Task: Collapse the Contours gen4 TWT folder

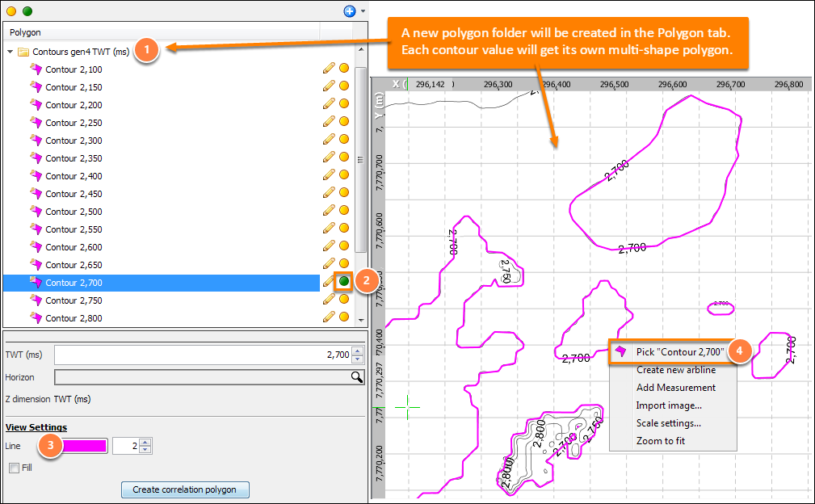Action: [x=10, y=52]
